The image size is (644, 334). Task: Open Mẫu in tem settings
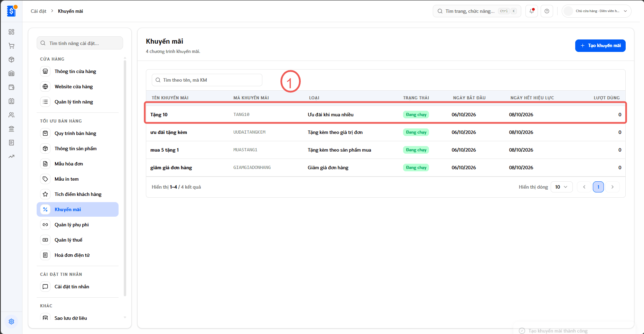[x=77, y=179]
